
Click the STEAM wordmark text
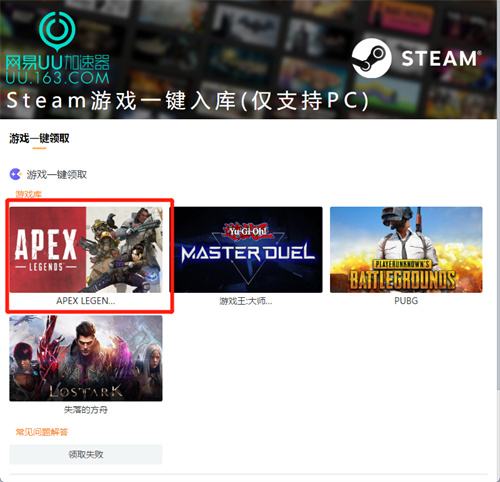441,59
